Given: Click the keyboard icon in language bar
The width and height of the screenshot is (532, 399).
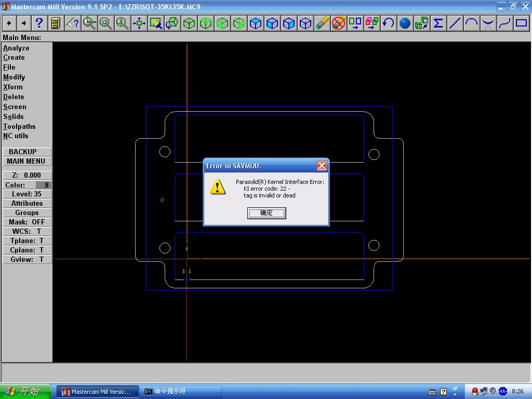Looking at the screenshot, I should (432, 392).
